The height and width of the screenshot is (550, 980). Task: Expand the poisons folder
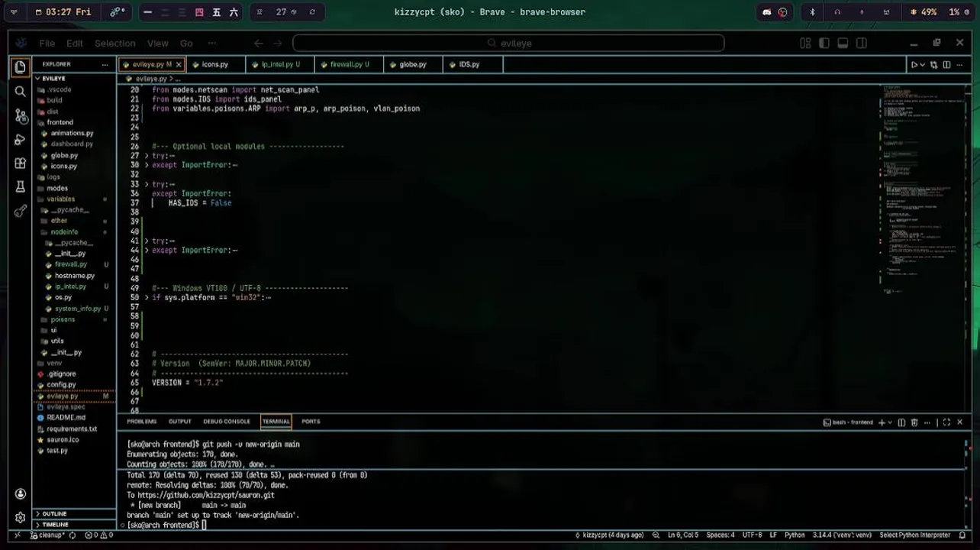[x=63, y=319]
